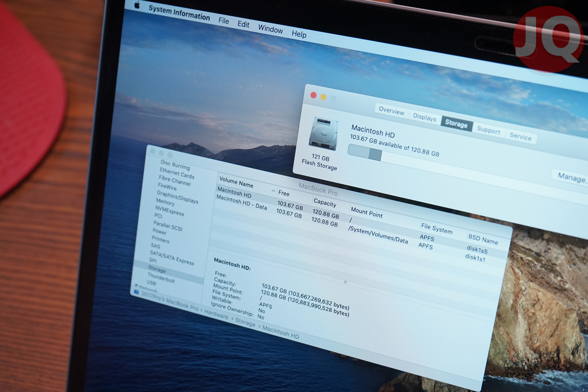The height and width of the screenshot is (392, 588).
Task: Click the Macintosh HD drive icon
Action: click(x=323, y=132)
